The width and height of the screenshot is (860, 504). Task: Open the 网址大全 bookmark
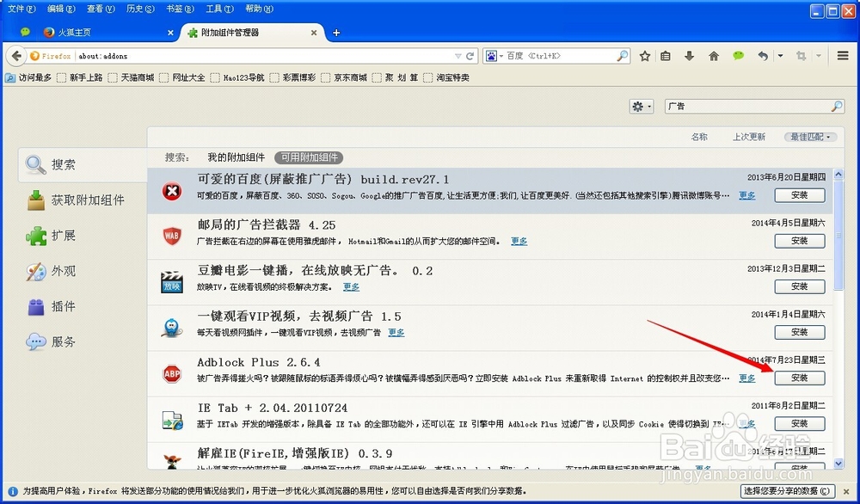(x=182, y=78)
